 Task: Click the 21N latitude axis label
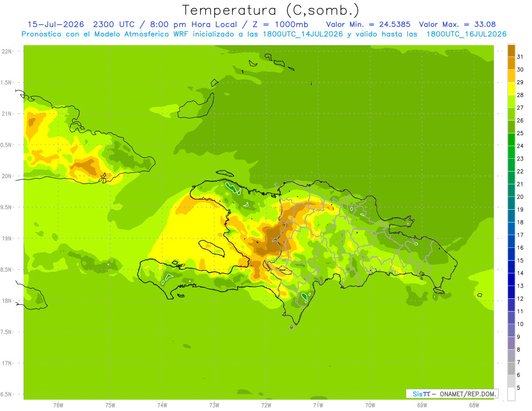7,114
